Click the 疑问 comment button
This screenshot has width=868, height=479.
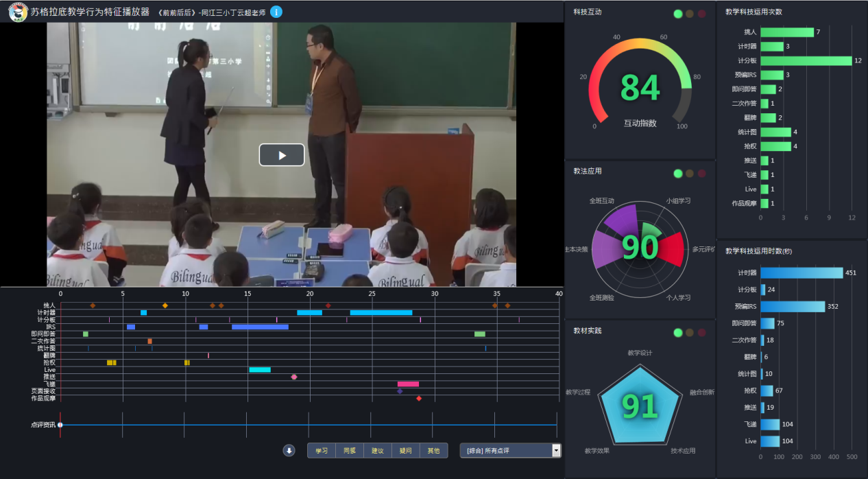(405, 451)
